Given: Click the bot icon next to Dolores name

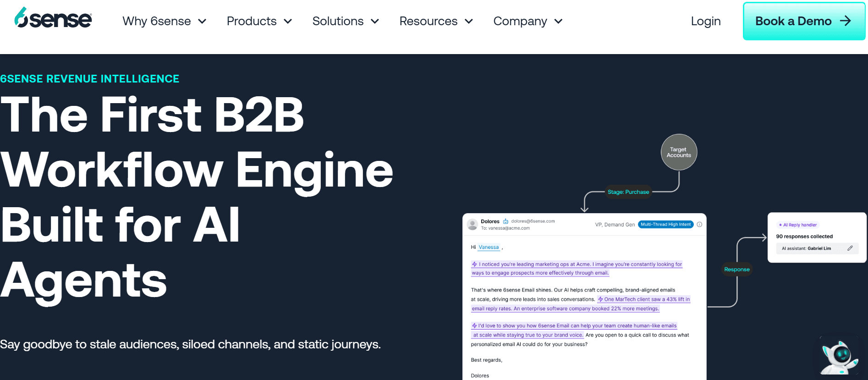Looking at the screenshot, I should [505, 221].
